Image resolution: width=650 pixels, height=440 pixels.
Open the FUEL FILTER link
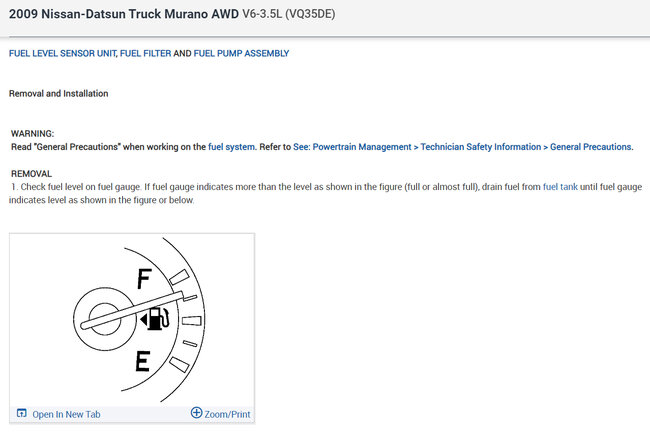(146, 53)
